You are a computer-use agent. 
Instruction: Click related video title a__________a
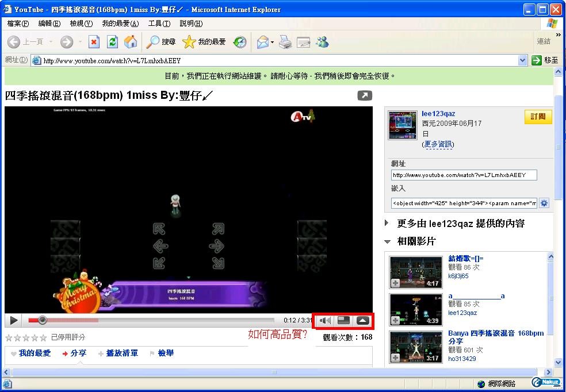click(476, 297)
